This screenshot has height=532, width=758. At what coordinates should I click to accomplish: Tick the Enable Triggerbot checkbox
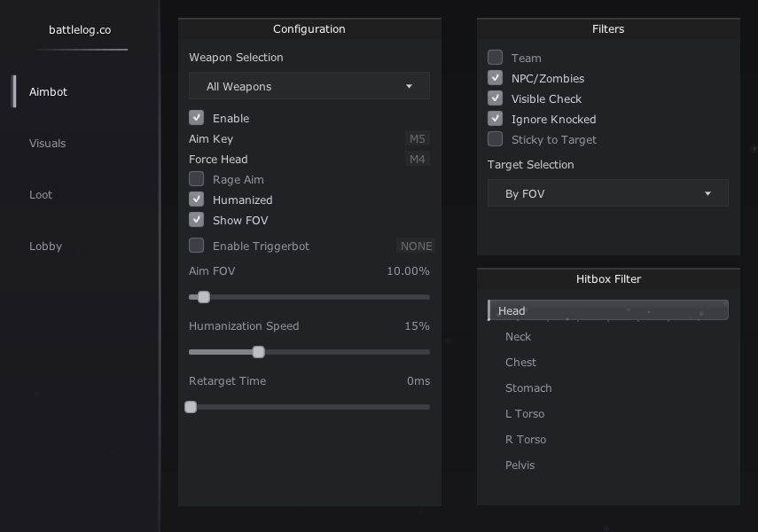click(x=196, y=246)
